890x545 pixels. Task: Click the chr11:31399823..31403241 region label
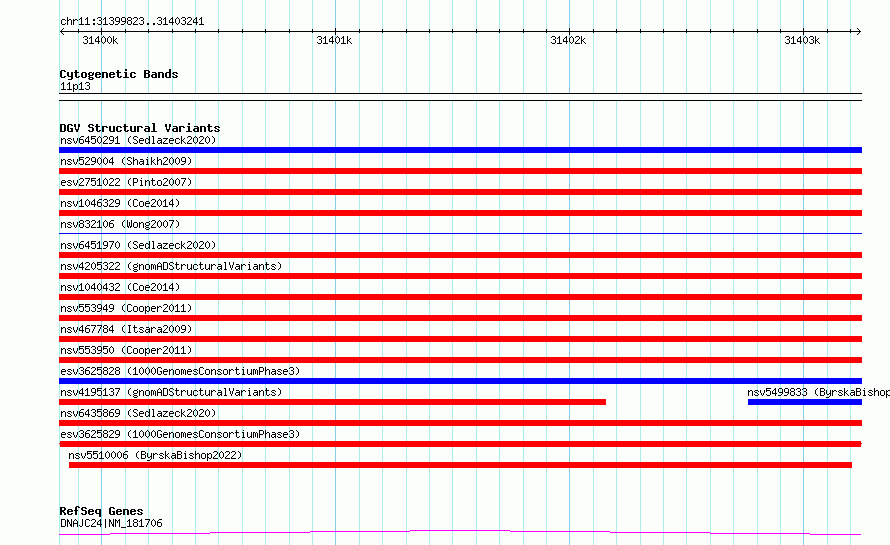tap(132, 22)
